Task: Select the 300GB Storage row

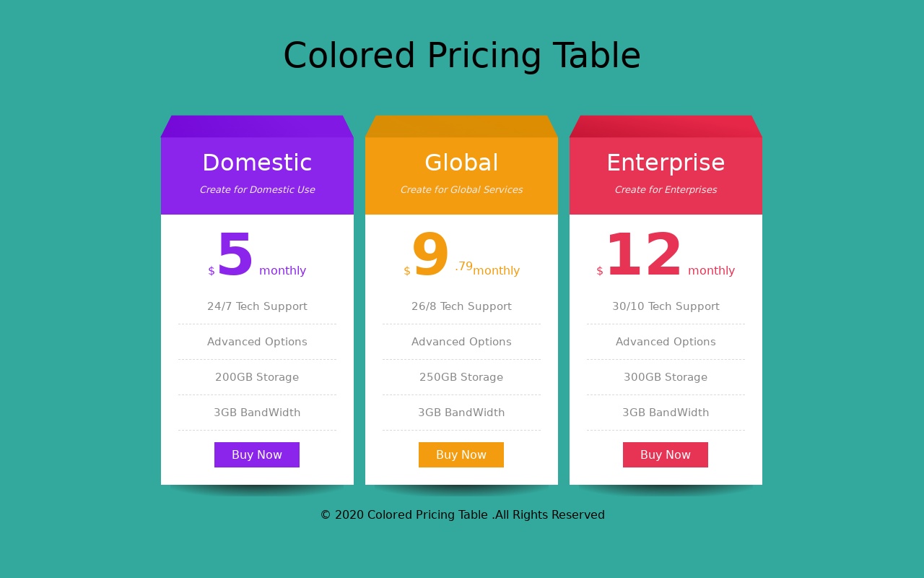Action: pyautogui.click(x=666, y=377)
